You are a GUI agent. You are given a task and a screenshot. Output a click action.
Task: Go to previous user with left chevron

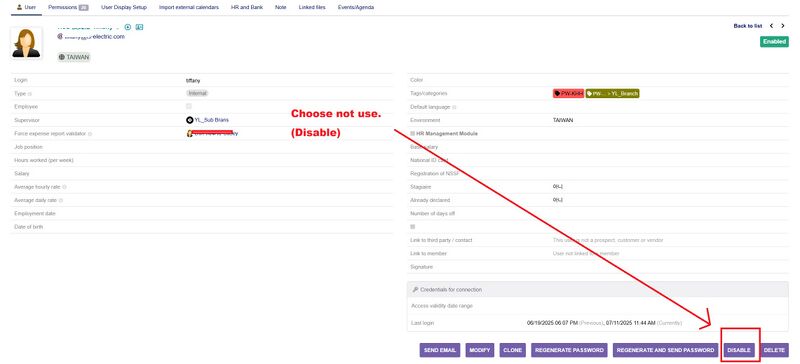click(x=771, y=26)
